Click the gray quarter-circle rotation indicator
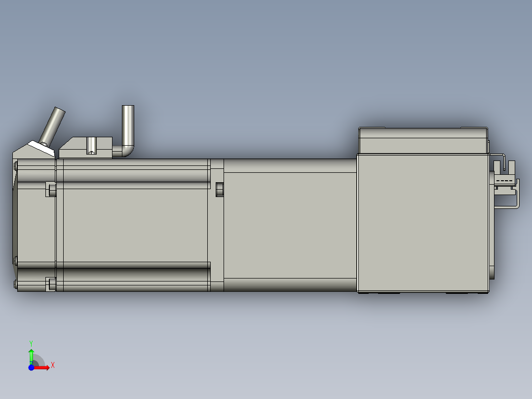Image resolution: width=532 pixels, height=399 pixels. 38,359
